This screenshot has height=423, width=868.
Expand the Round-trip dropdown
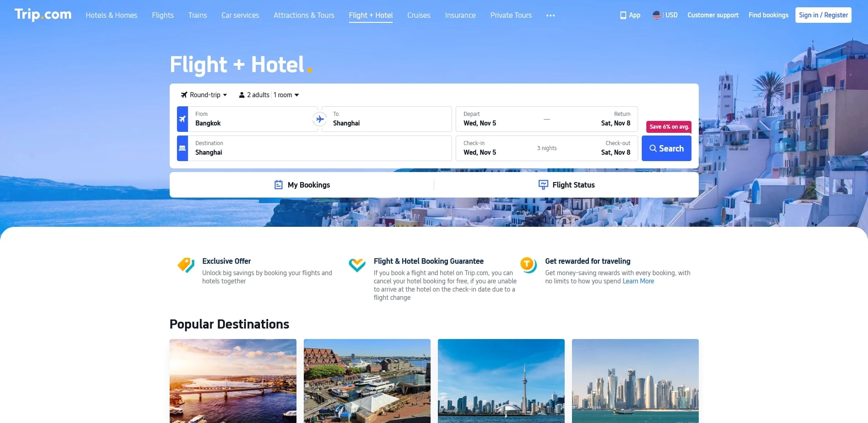[x=204, y=95]
